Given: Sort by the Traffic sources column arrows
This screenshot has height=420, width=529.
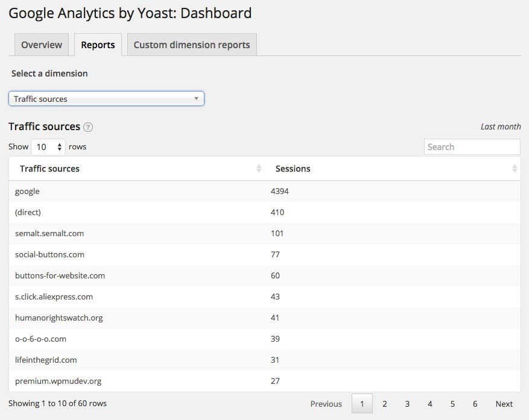Looking at the screenshot, I should tap(259, 169).
